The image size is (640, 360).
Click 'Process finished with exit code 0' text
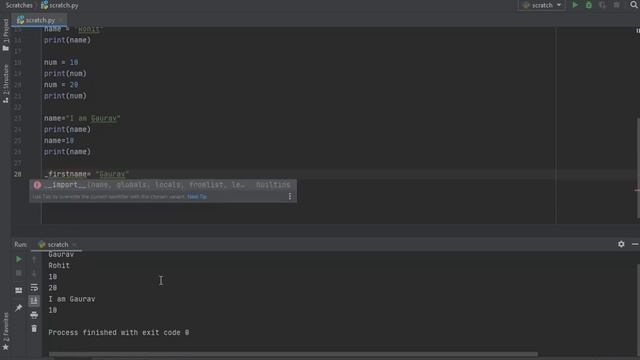pyautogui.click(x=119, y=332)
